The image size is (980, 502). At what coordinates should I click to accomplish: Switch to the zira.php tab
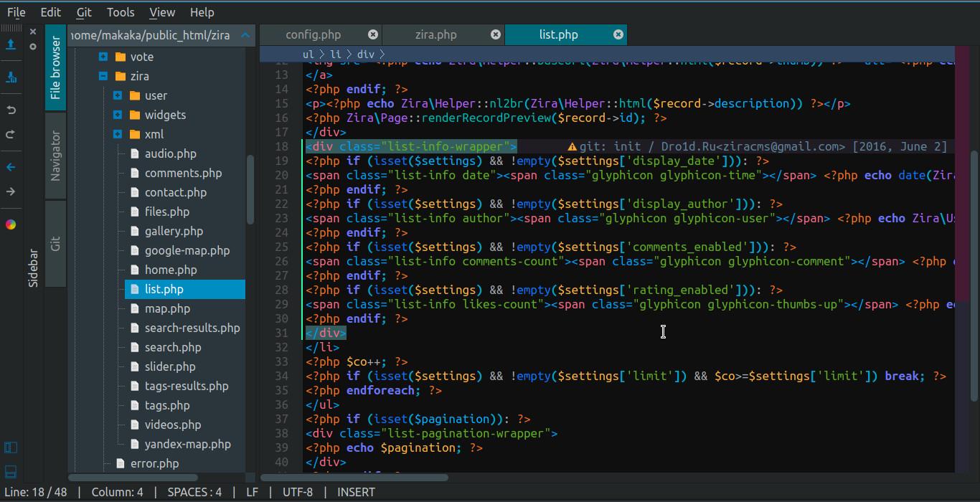(x=435, y=34)
